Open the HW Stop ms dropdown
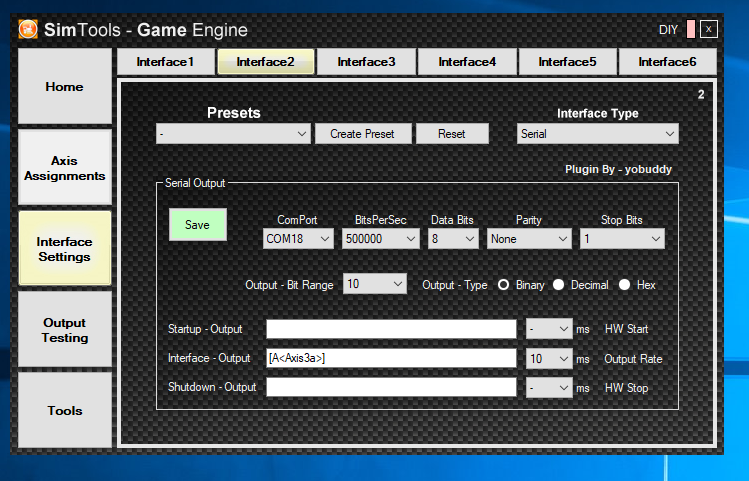Screen dimensions: 749x481 pyautogui.click(x=549, y=388)
